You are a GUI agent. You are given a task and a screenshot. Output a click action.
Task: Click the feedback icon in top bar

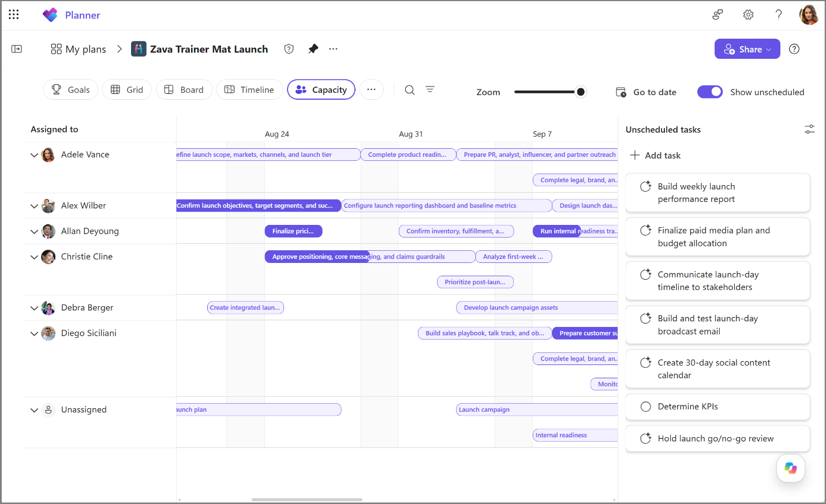pyautogui.click(x=717, y=14)
